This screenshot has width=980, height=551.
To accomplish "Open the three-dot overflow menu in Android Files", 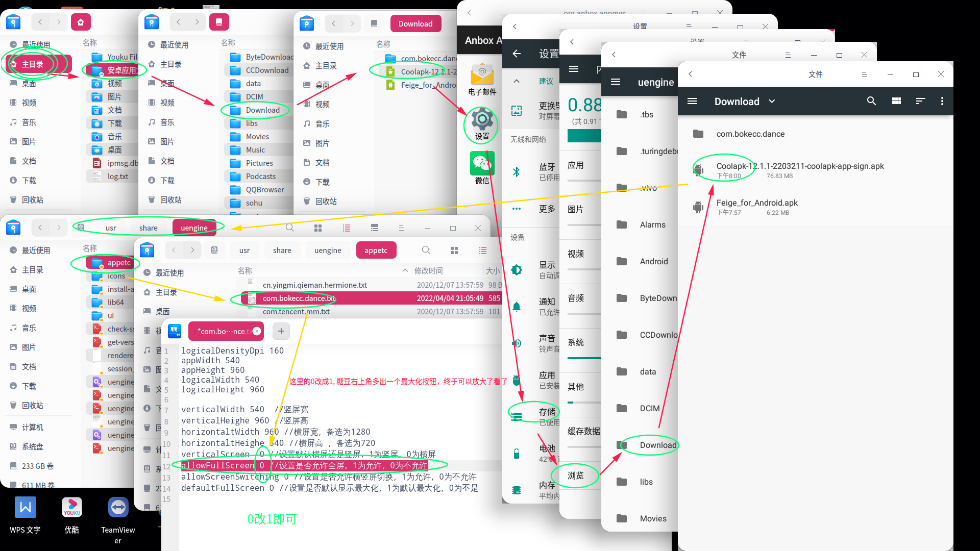I will 942,101.
